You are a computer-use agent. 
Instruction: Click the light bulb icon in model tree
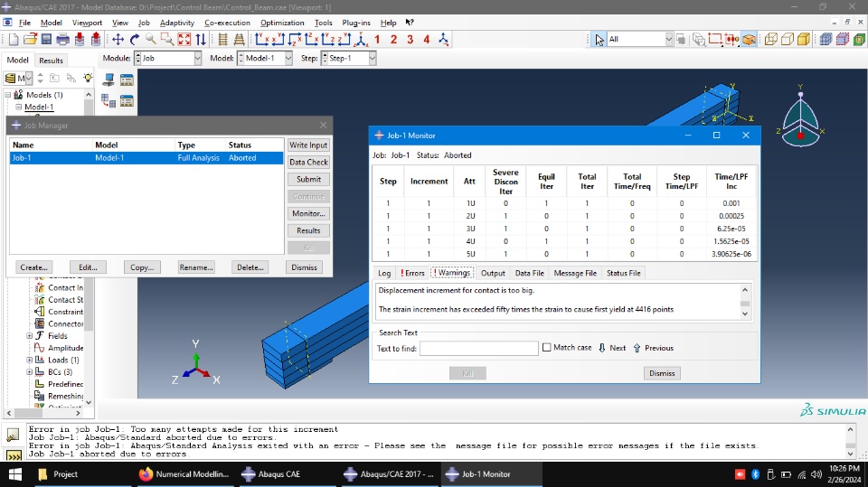88,78
